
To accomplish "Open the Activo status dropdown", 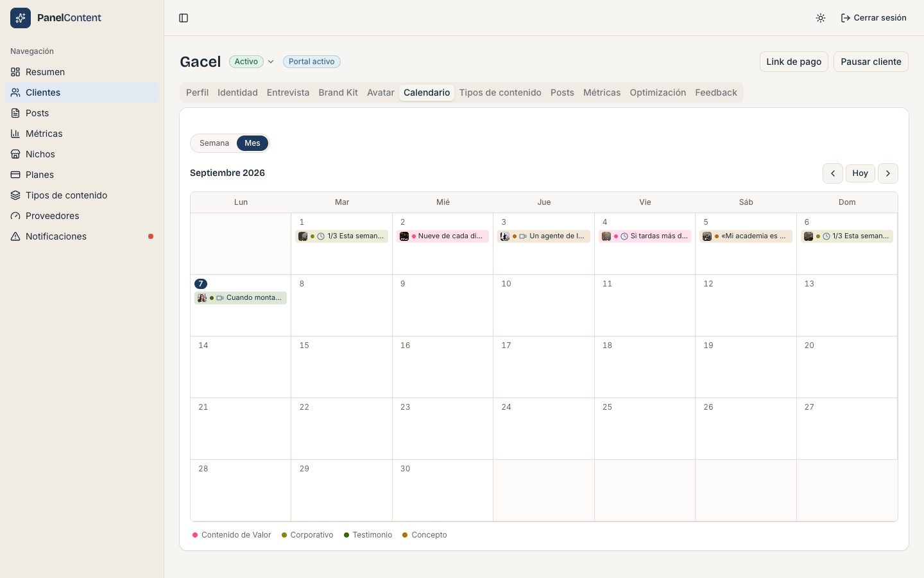I will tap(252, 62).
